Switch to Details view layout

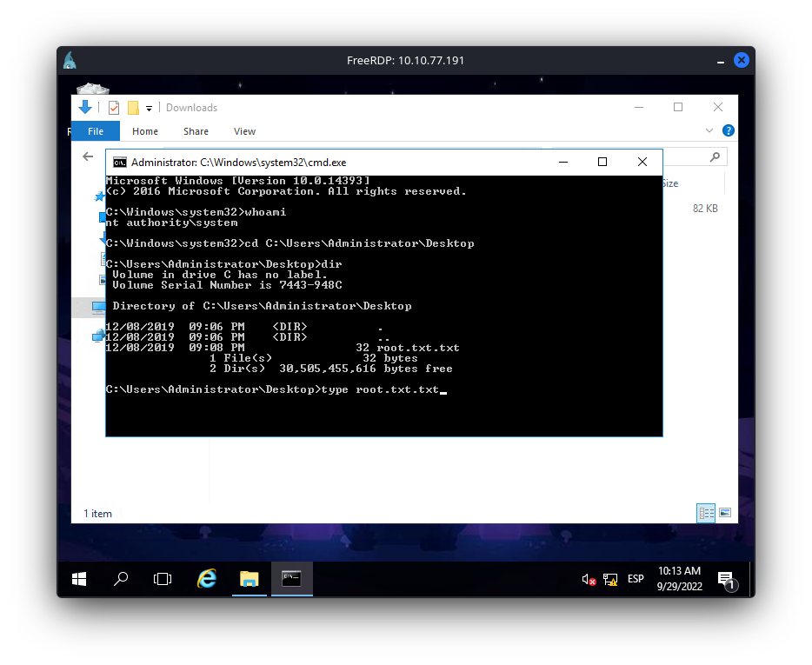pos(706,513)
